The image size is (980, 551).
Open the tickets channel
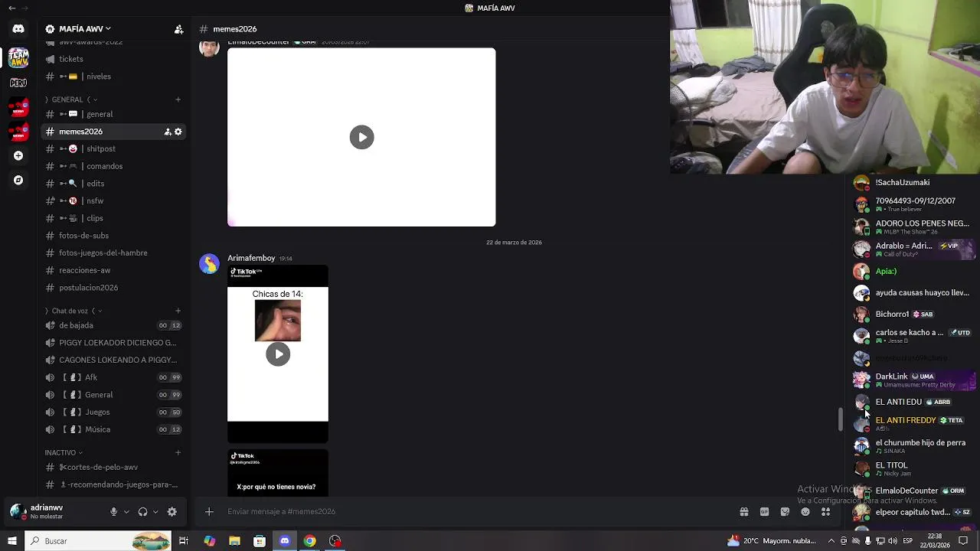[113, 59]
